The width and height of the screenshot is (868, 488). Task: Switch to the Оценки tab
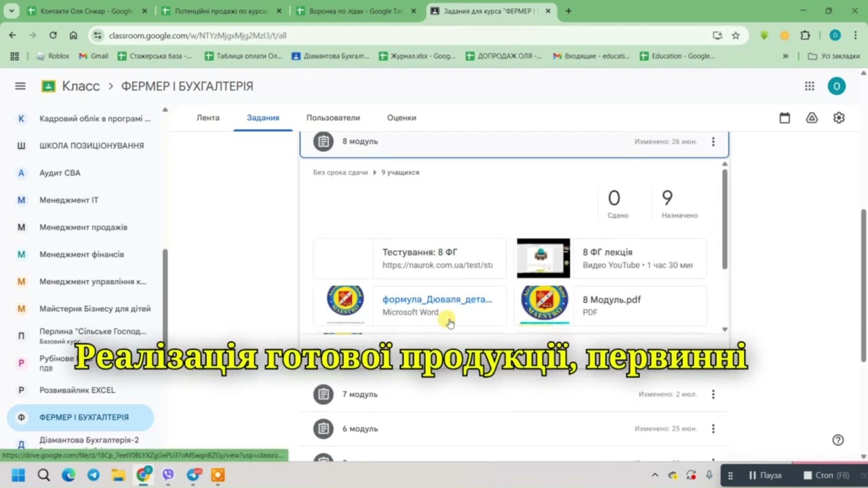click(401, 118)
